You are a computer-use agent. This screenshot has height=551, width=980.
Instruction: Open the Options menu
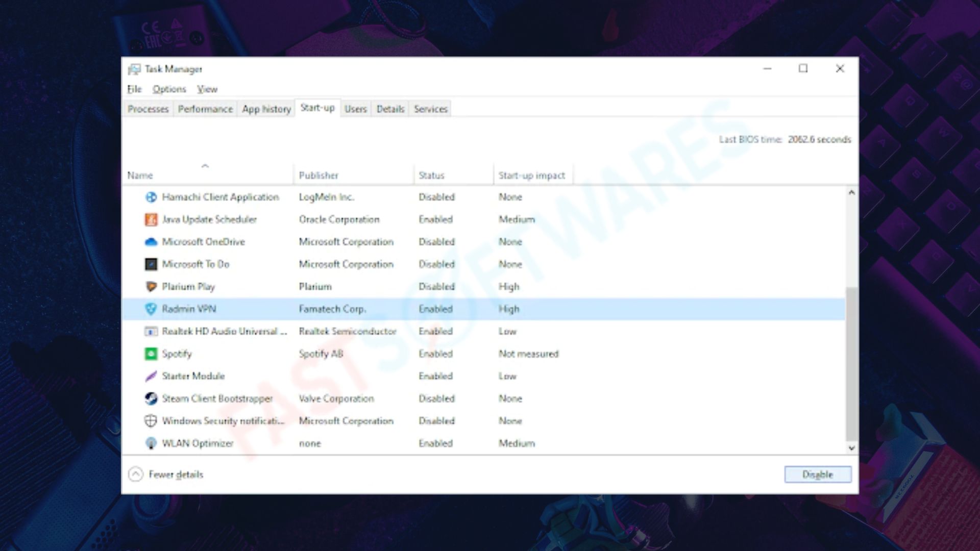point(169,89)
